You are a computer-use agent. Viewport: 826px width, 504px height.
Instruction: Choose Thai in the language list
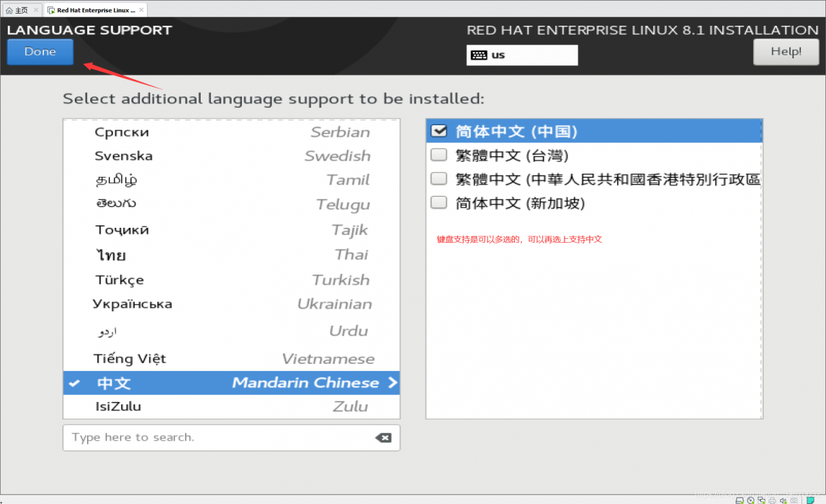click(x=232, y=255)
